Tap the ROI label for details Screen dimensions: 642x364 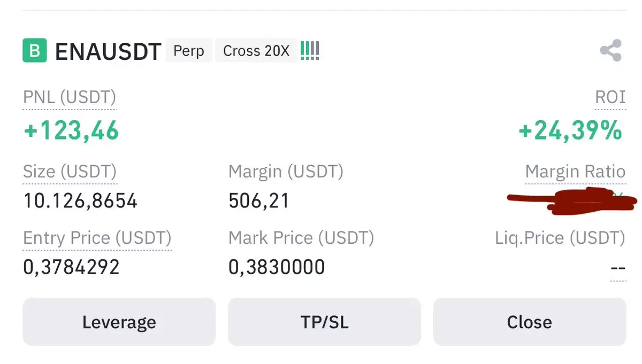point(610,97)
